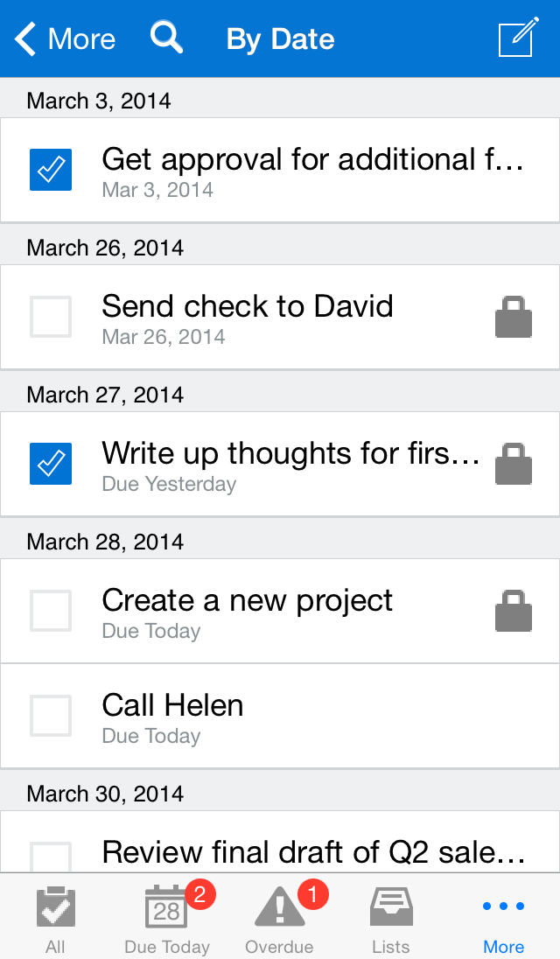The height and width of the screenshot is (959, 560).
Task: Open the All tasks tab
Action: 56,919
